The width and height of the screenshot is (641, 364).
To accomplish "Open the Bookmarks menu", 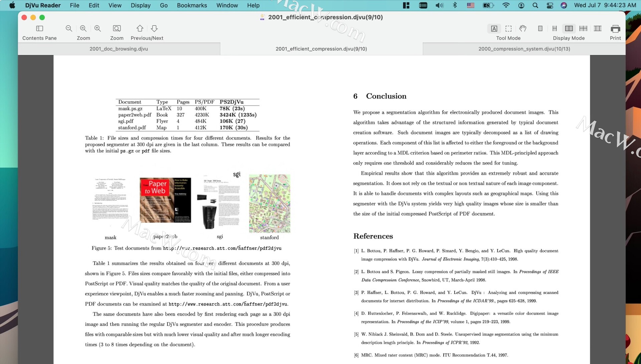I will pos(192,5).
